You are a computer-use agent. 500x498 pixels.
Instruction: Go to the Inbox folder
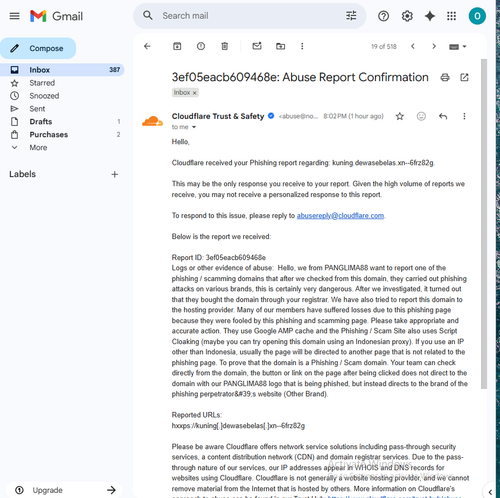(62, 70)
